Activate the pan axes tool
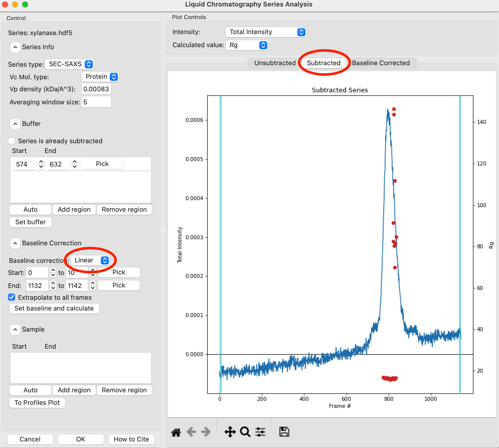This screenshot has height=448, width=499. pyautogui.click(x=230, y=432)
